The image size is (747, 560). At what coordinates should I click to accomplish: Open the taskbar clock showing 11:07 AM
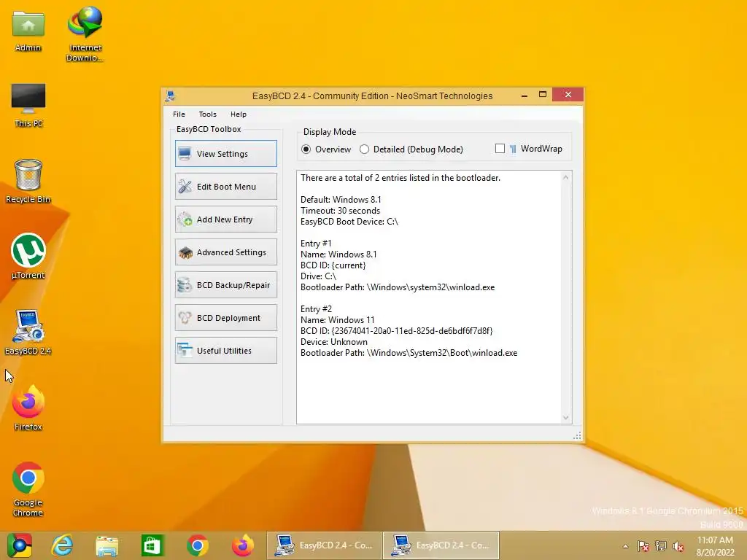(715, 545)
